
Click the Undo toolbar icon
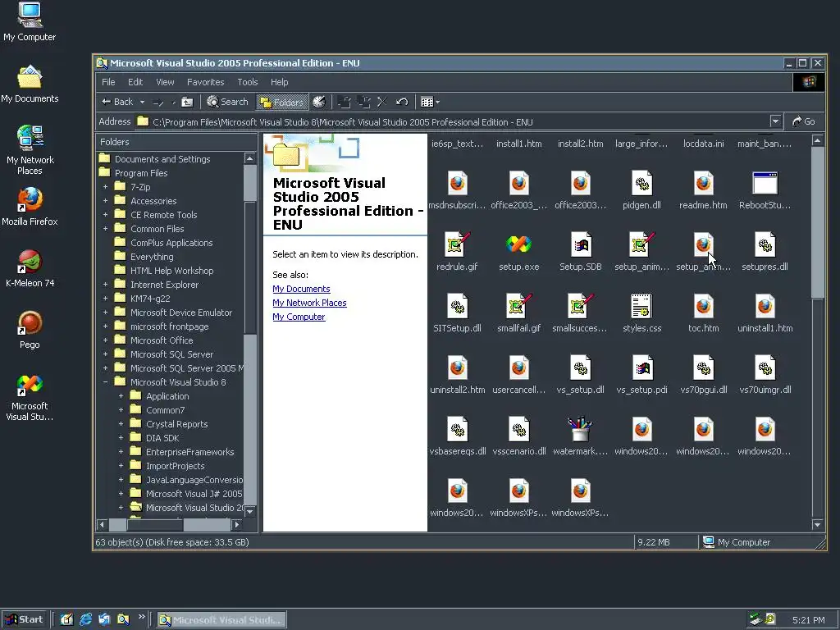[402, 102]
